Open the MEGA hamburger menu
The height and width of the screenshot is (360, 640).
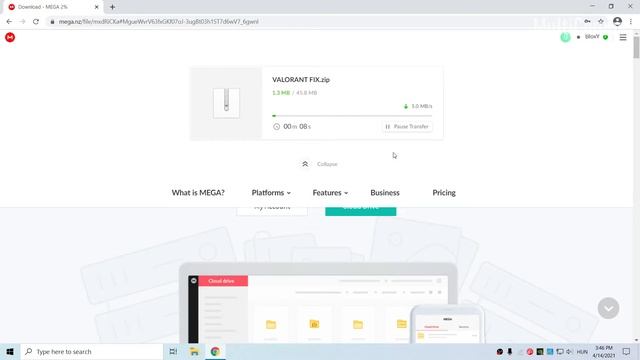coord(623,37)
